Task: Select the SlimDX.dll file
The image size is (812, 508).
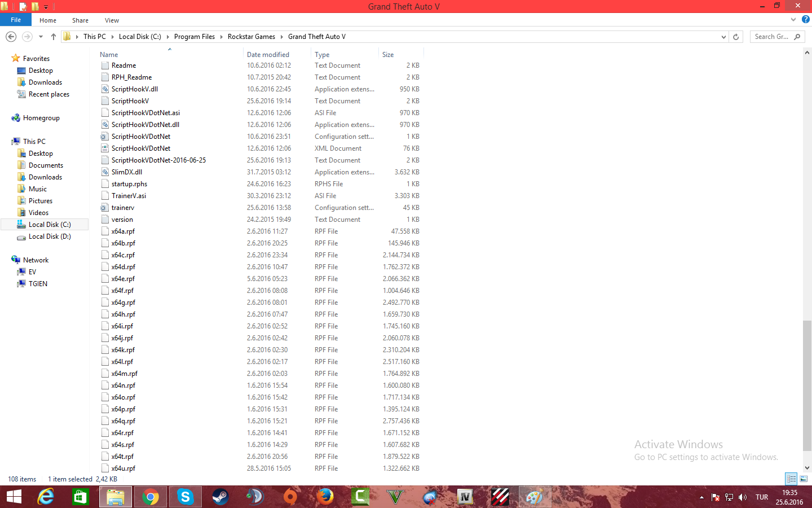Action: pos(127,172)
